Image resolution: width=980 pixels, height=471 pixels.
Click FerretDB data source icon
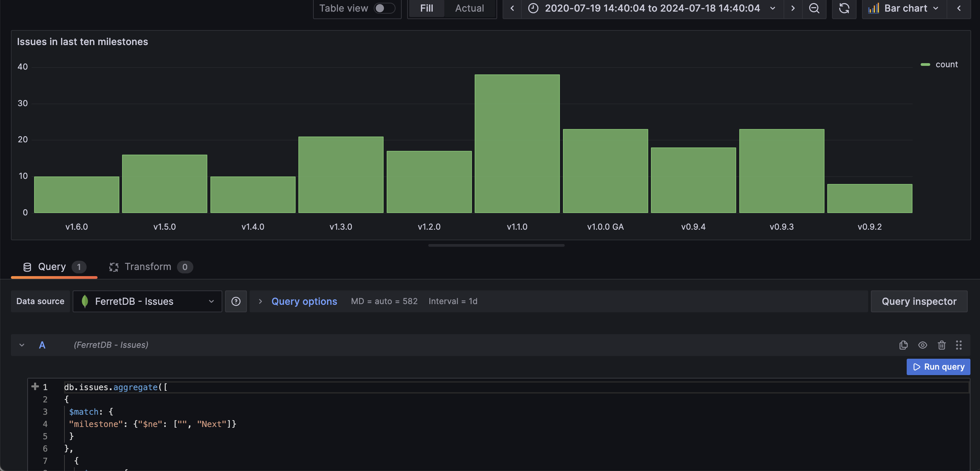85,301
